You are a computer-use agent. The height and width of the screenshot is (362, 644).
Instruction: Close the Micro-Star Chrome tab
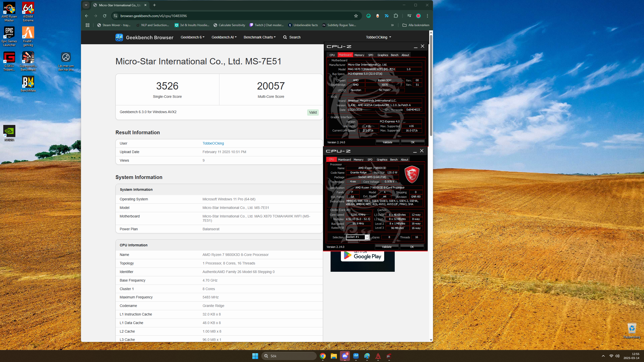(x=145, y=5)
